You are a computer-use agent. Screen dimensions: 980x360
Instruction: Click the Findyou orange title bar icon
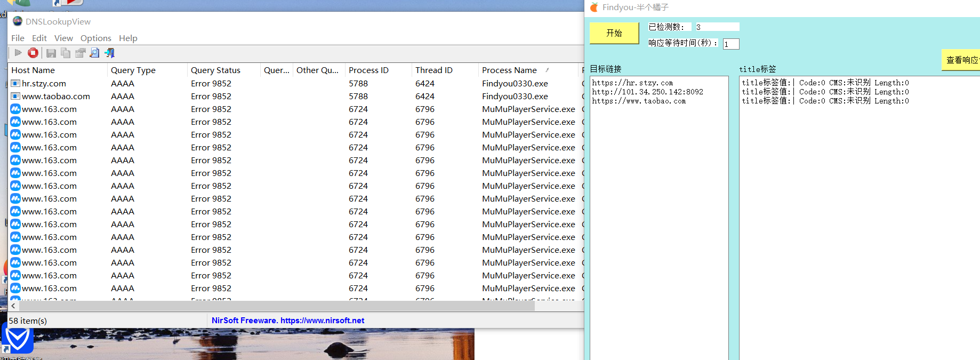[594, 7]
